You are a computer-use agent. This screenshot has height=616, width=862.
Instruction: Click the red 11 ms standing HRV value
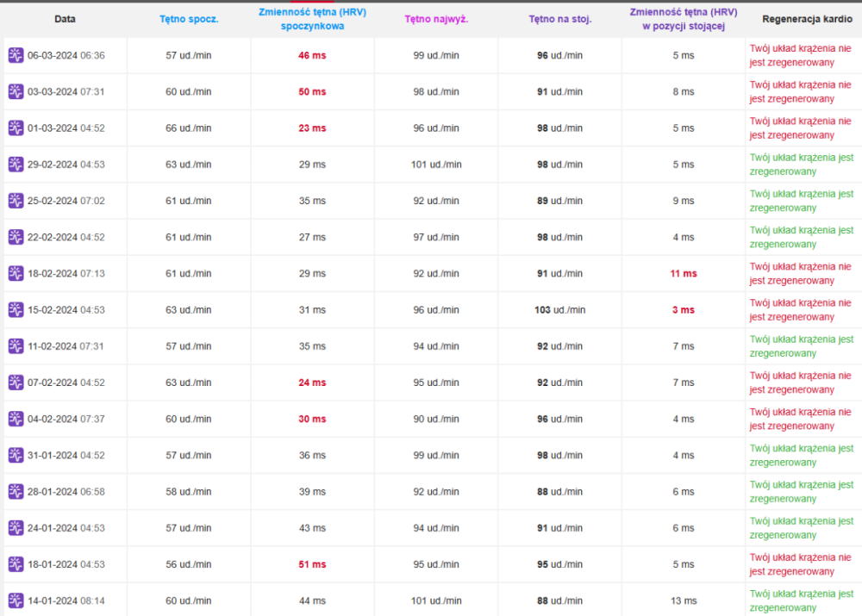pyautogui.click(x=684, y=274)
